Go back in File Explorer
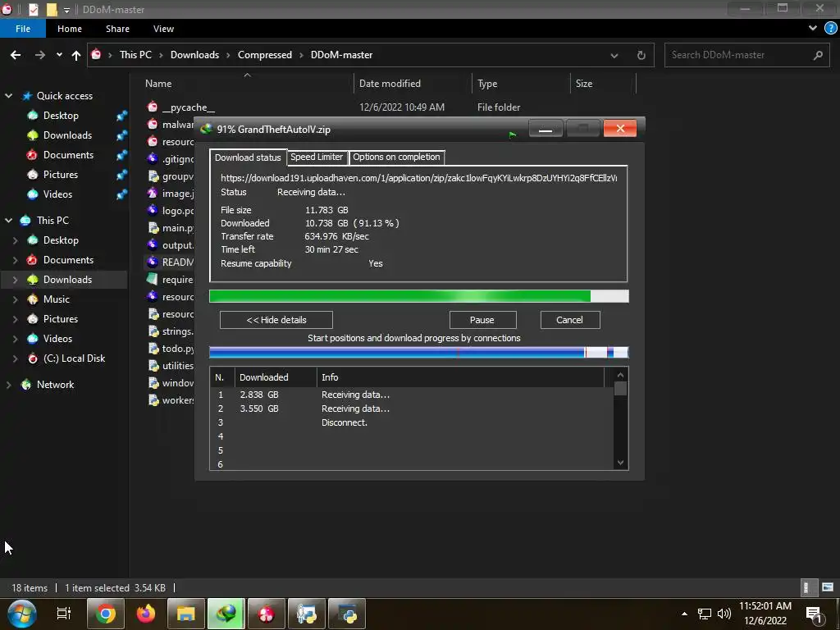The image size is (840, 630). click(16, 55)
